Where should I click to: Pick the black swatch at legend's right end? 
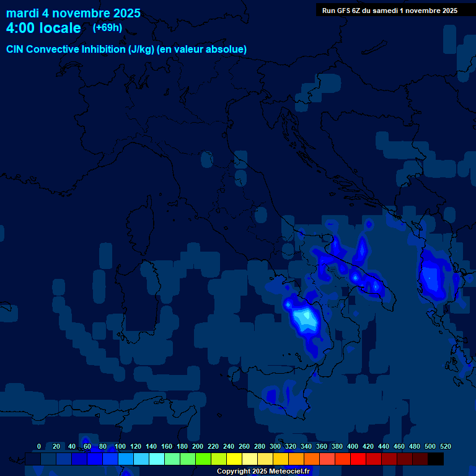point(436,459)
